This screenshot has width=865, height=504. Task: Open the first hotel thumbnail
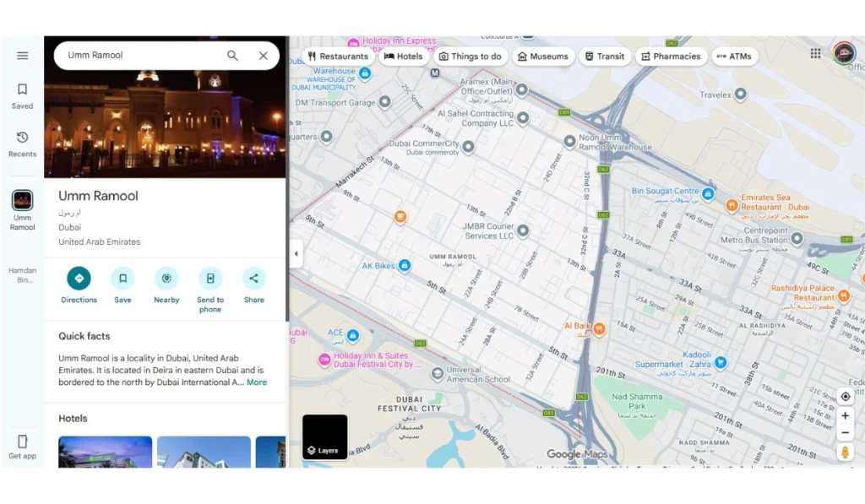pos(105,452)
